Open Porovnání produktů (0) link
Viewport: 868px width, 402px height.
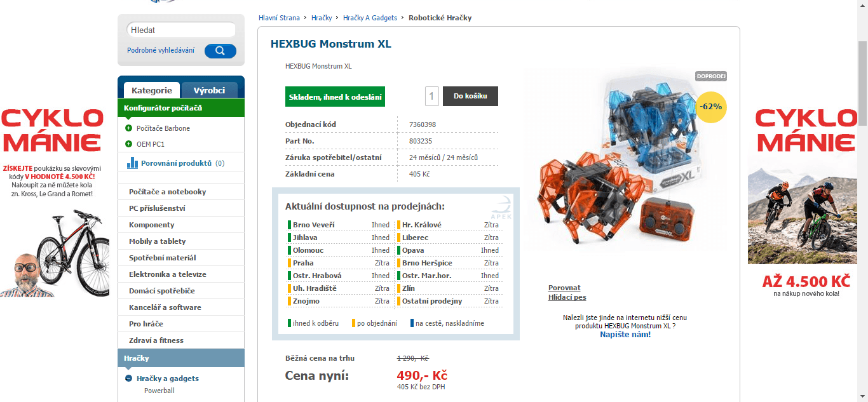[x=183, y=163]
